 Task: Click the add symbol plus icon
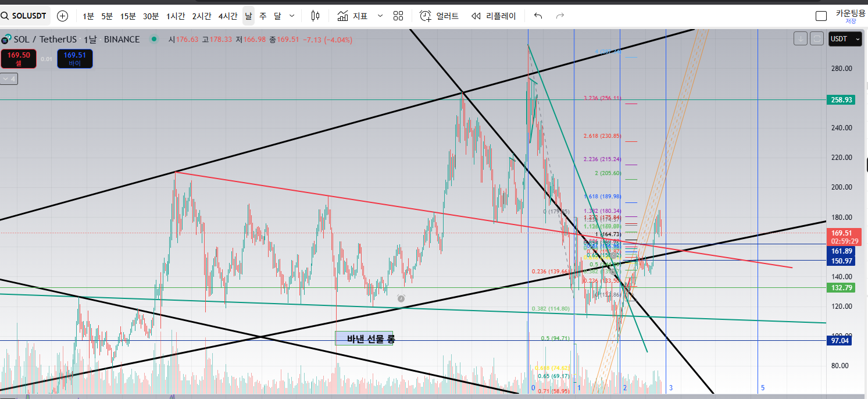click(62, 16)
